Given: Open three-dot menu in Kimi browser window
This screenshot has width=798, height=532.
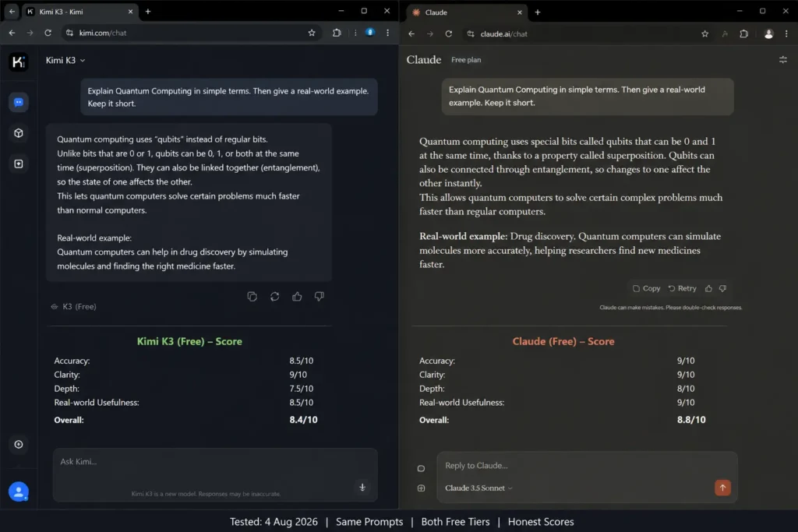Looking at the screenshot, I should pyautogui.click(x=388, y=33).
